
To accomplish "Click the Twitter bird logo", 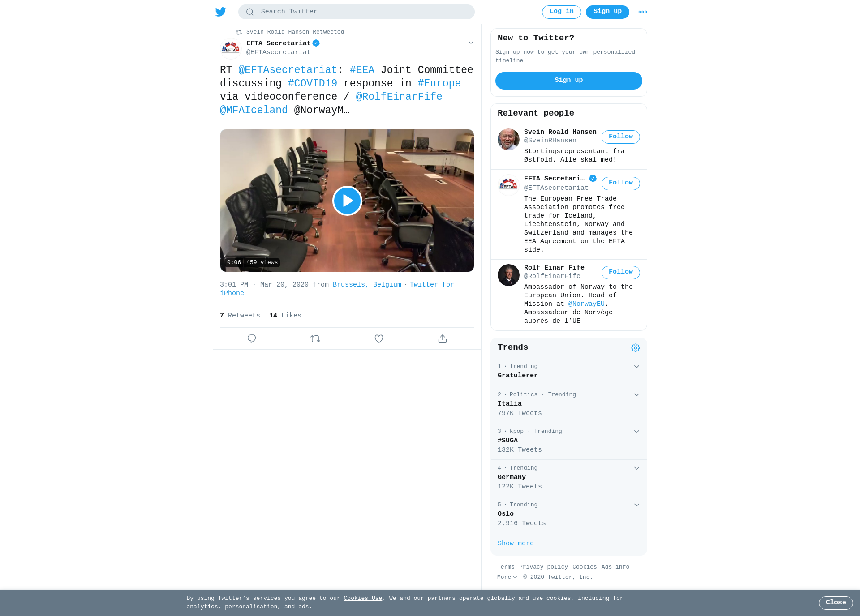I will 221,12.
